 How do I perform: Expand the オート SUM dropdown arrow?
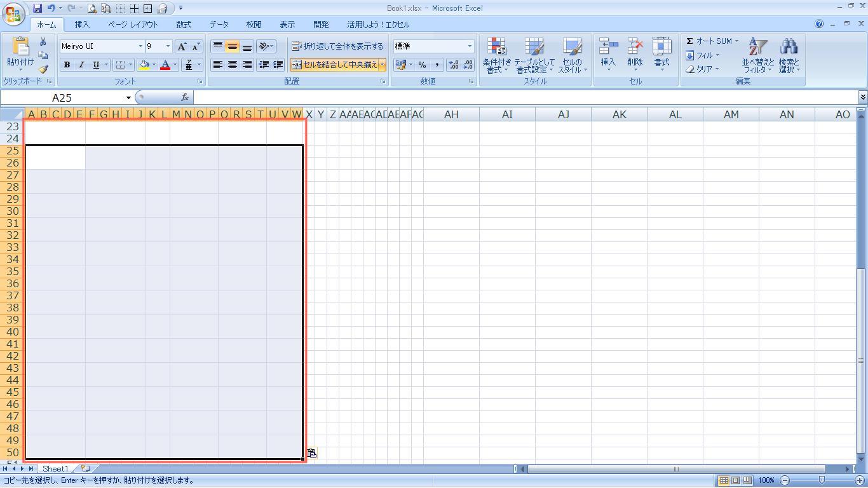click(736, 41)
